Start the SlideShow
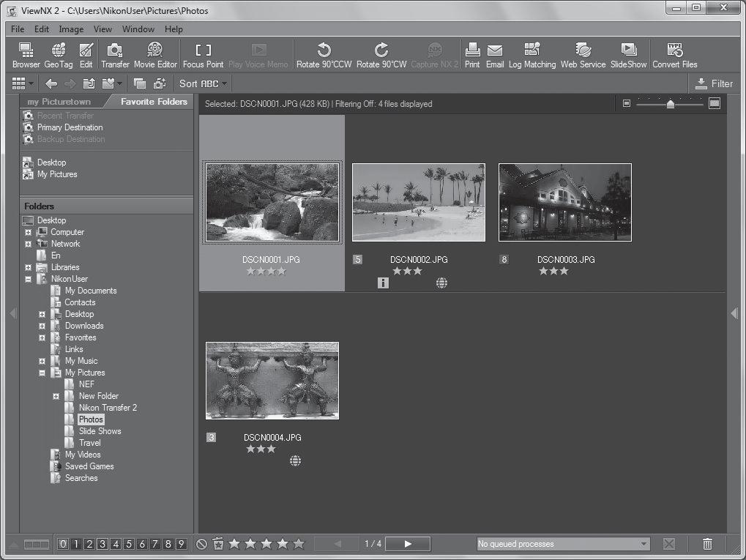Viewport: 746px width, 560px height. (628, 55)
